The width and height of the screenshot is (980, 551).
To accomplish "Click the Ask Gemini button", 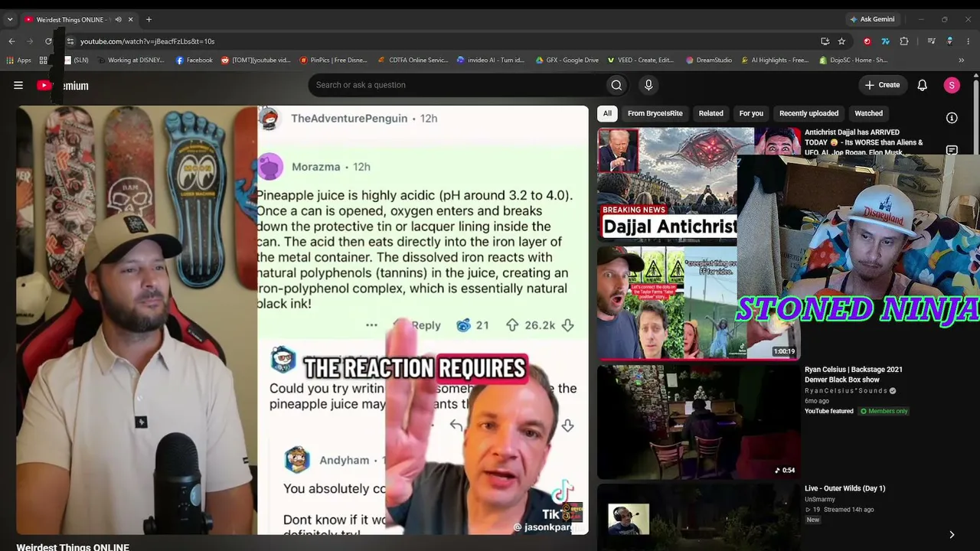I will (871, 19).
